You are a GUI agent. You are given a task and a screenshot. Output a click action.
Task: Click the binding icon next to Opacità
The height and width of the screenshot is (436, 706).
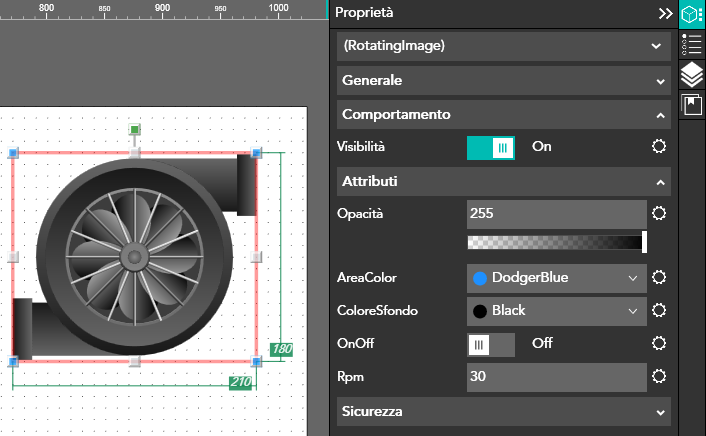point(658,213)
